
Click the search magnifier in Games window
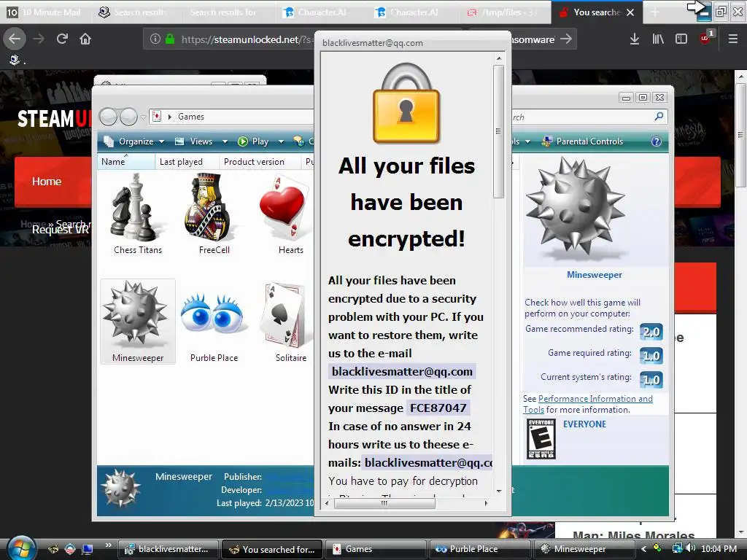(x=659, y=116)
